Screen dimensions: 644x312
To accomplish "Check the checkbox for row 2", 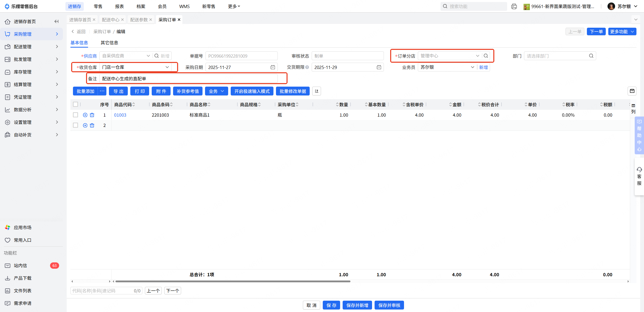I will (x=75, y=125).
